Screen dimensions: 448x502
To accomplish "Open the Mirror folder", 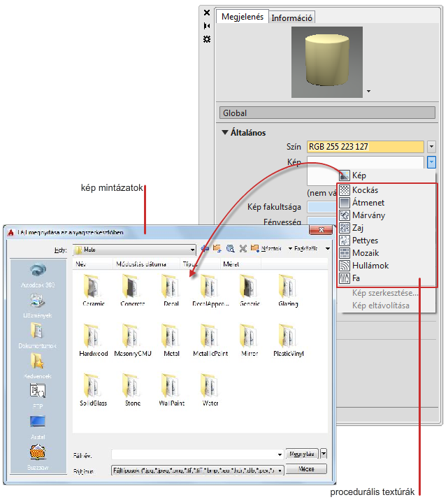I will pos(250,340).
